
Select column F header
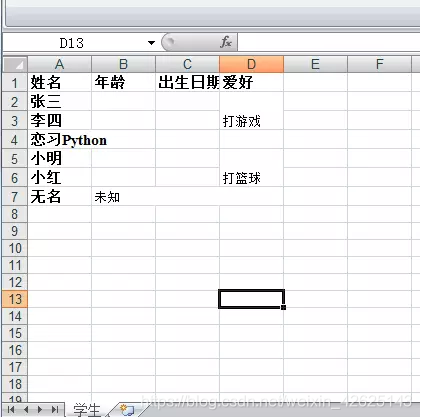click(379, 64)
